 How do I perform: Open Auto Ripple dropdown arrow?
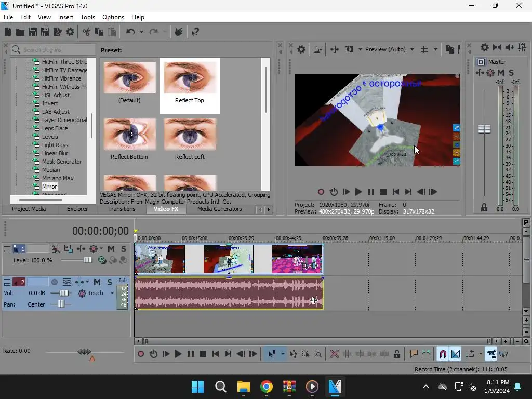481,354
